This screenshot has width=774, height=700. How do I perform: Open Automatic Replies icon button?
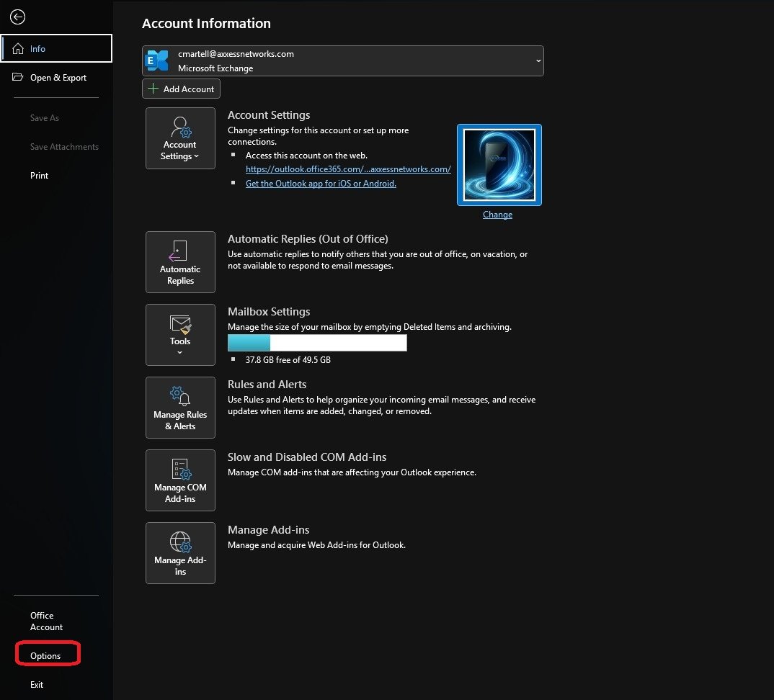180,262
